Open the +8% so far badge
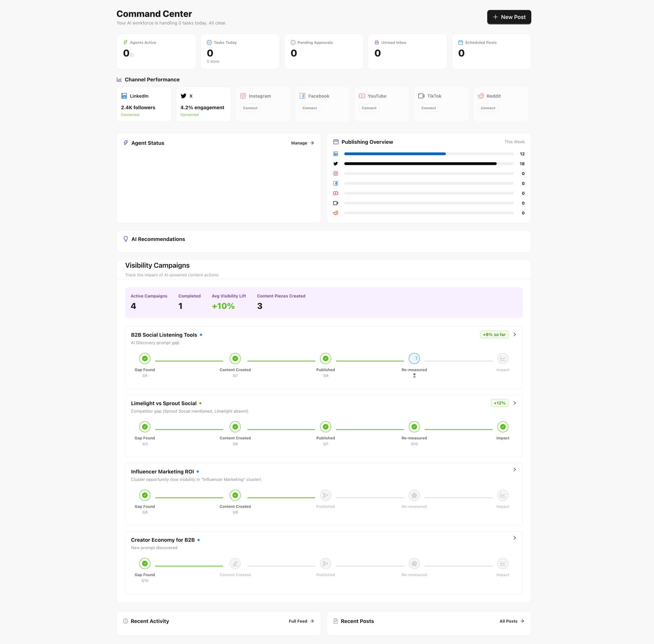 (494, 335)
